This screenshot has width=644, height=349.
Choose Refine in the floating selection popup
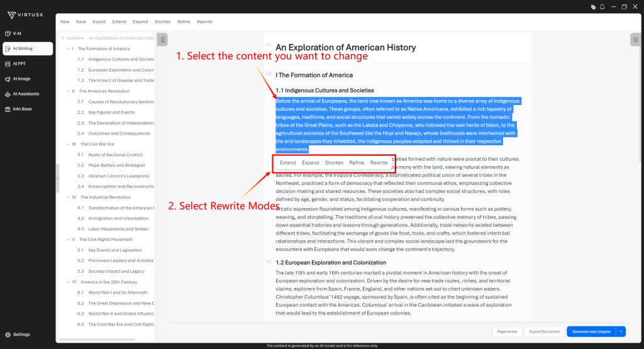(x=357, y=163)
